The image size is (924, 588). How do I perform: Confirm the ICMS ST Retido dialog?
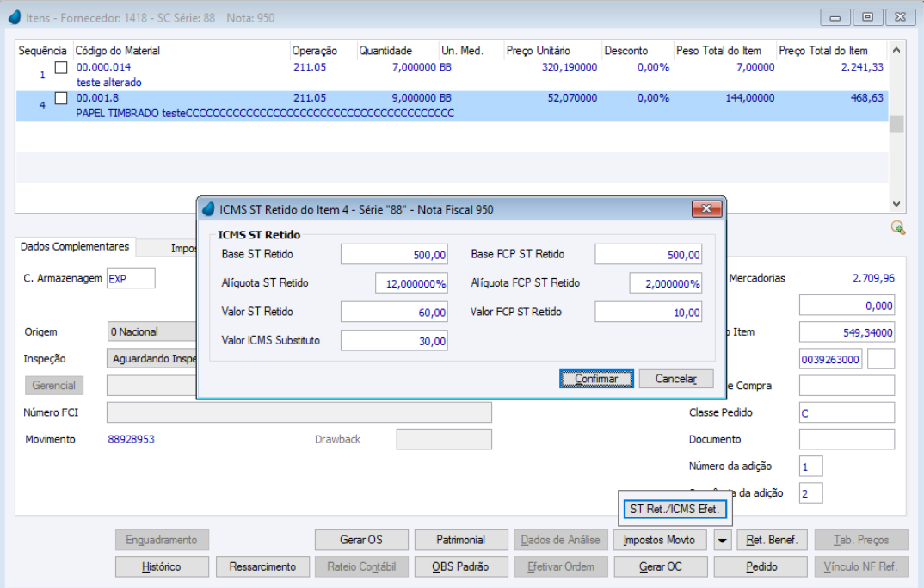596,379
